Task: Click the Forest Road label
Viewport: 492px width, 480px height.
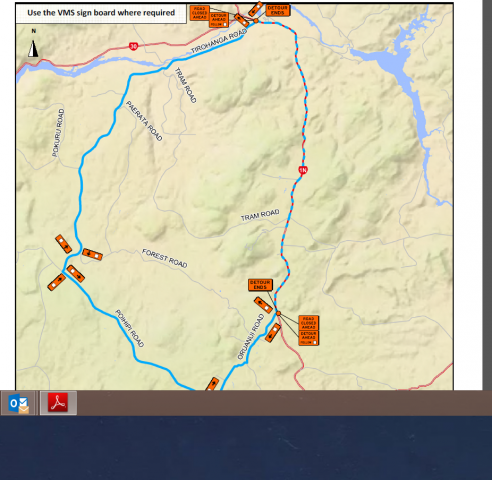Action: pyautogui.click(x=164, y=258)
